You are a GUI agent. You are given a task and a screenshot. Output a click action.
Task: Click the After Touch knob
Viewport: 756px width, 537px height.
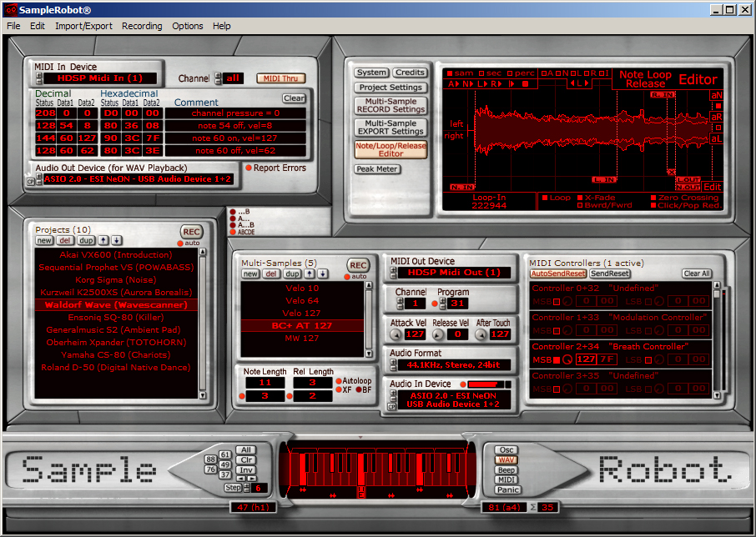(x=481, y=334)
